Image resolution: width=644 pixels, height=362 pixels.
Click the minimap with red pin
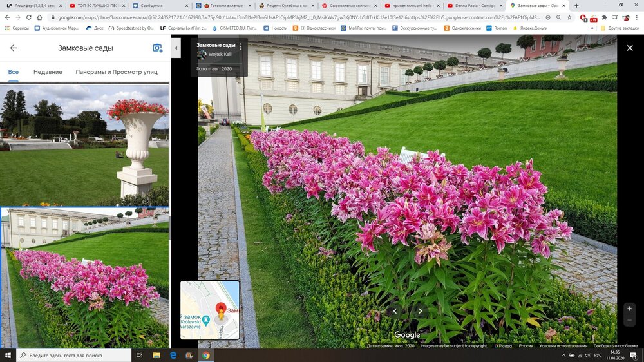click(210, 310)
